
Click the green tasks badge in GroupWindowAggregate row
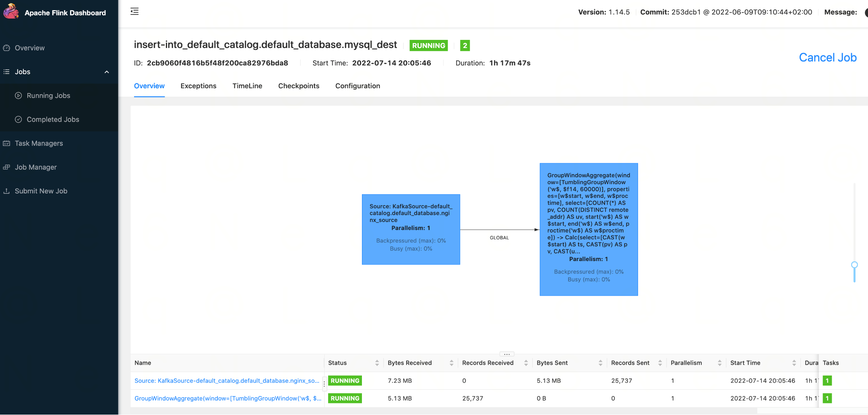point(827,398)
